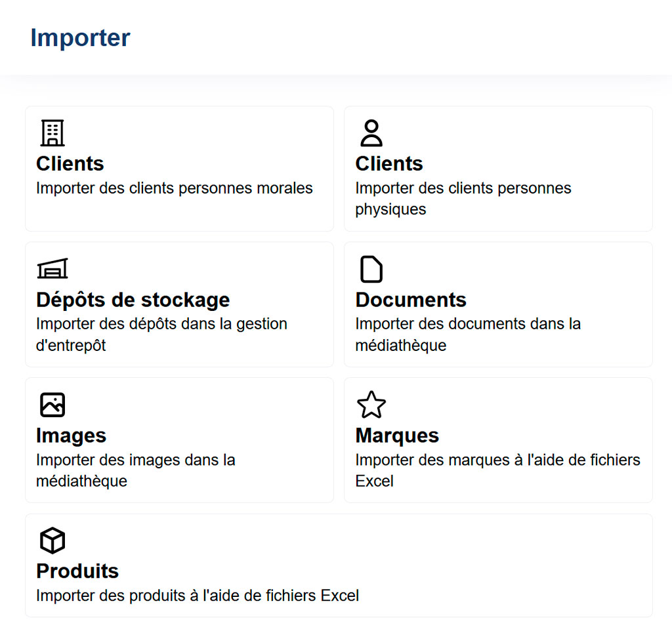The image size is (672, 633).
Task: Click the person icon for individual clients
Action: (x=371, y=133)
